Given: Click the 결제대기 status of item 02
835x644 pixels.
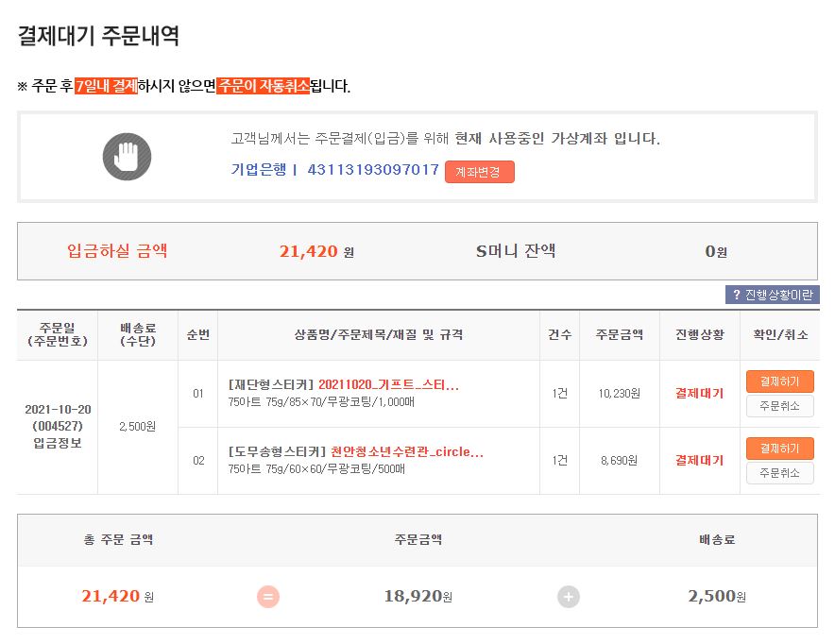Looking at the screenshot, I should point(699,461).
